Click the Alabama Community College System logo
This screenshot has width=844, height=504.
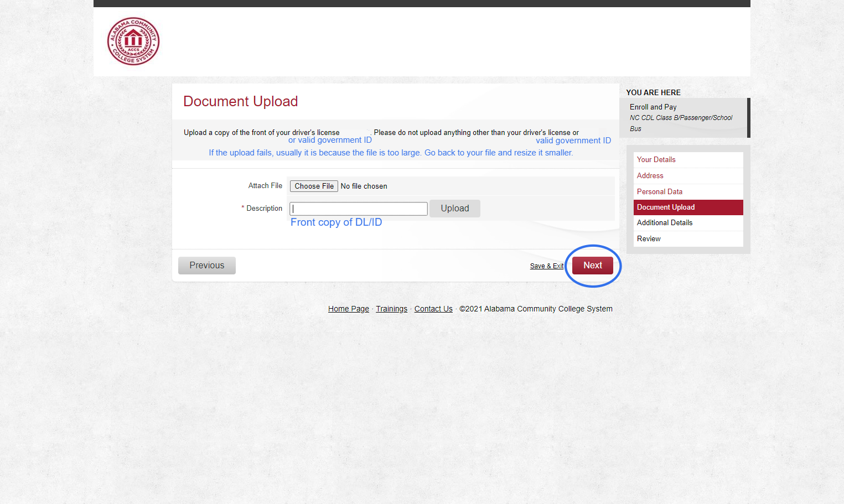click(x=133, y=41)
